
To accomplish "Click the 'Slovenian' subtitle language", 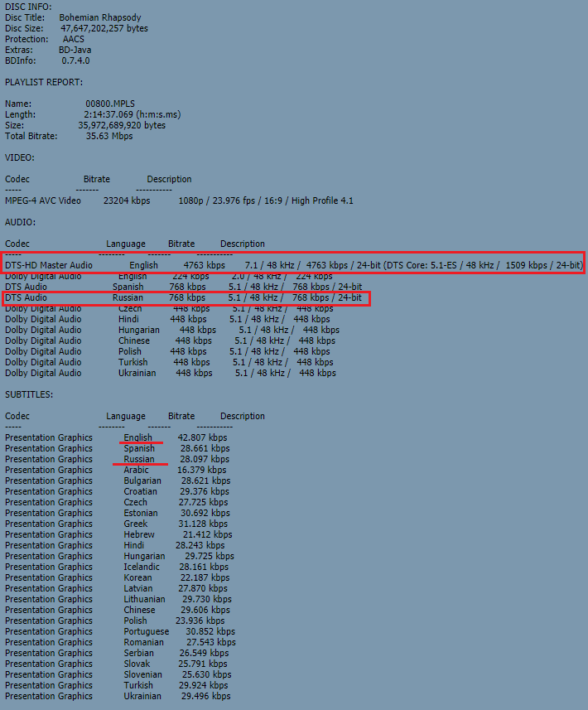I will pyautogui.click(x=142, y=675).
